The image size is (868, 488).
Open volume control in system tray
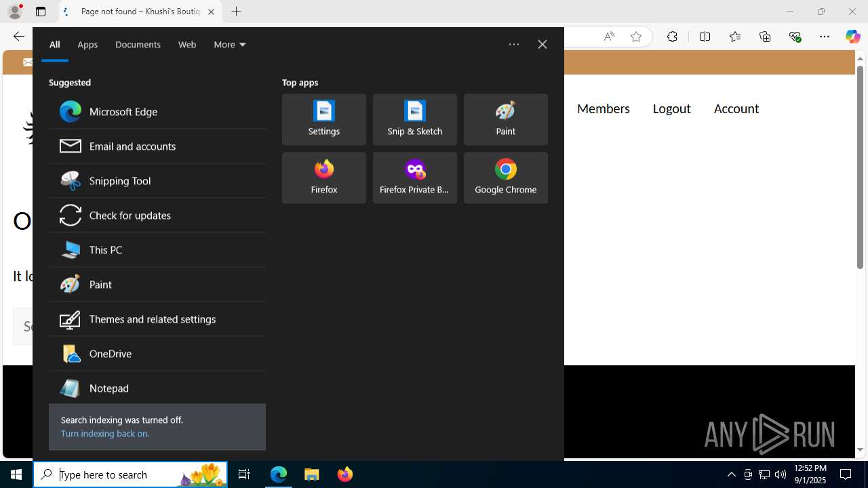coord(781,474)
